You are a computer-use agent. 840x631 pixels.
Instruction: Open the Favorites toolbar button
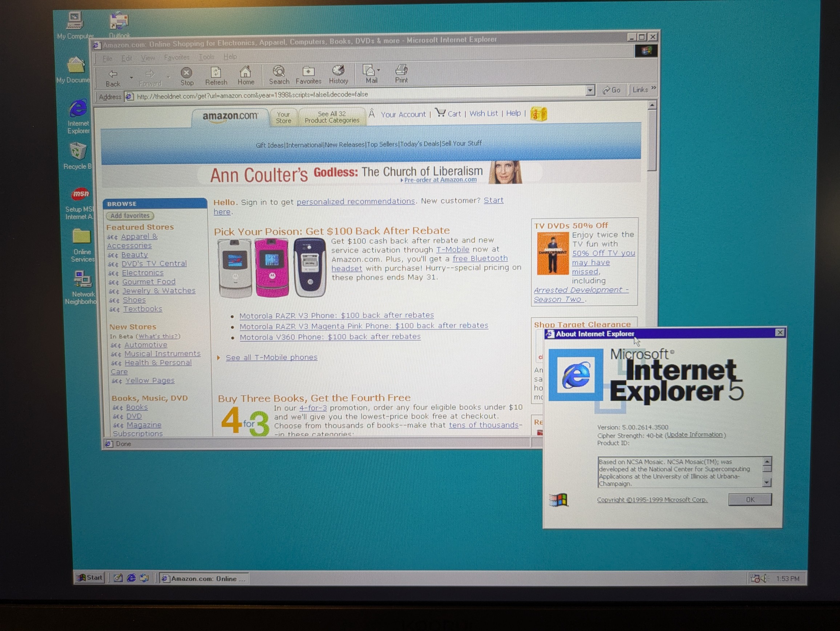pos(308,75)
